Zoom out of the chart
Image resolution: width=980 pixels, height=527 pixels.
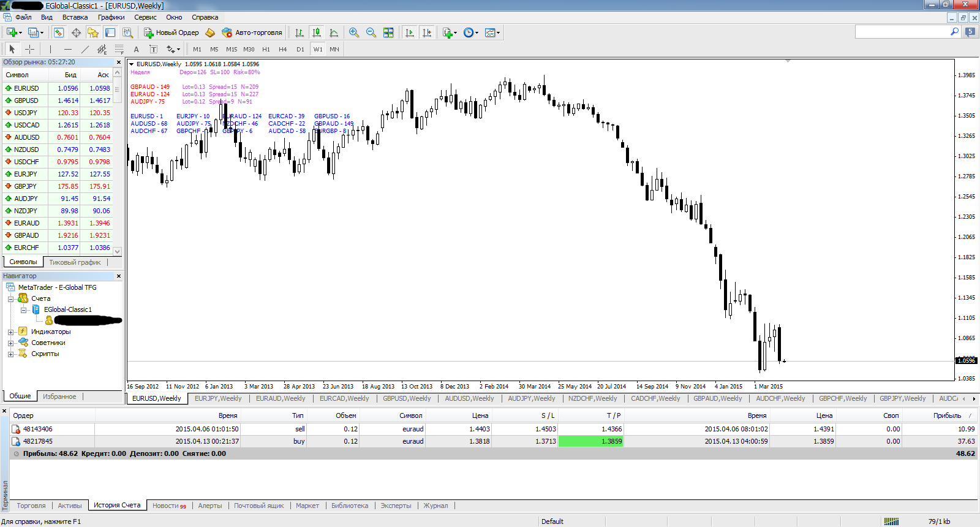coord(371,32)
